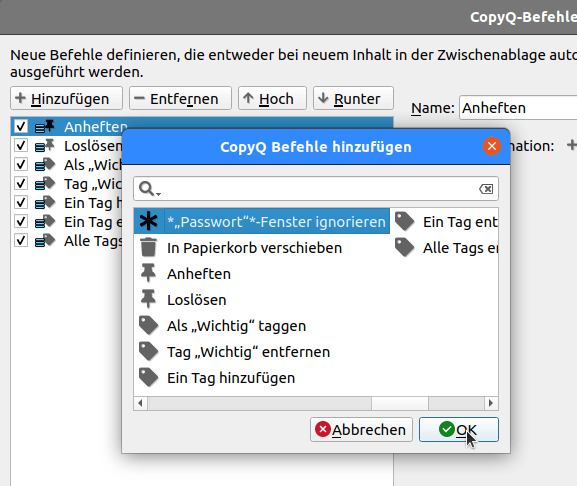Click the tag icon of Ein Tag ent… entry
The width and height of the screenshot is (577, 486).
point(404,221)
